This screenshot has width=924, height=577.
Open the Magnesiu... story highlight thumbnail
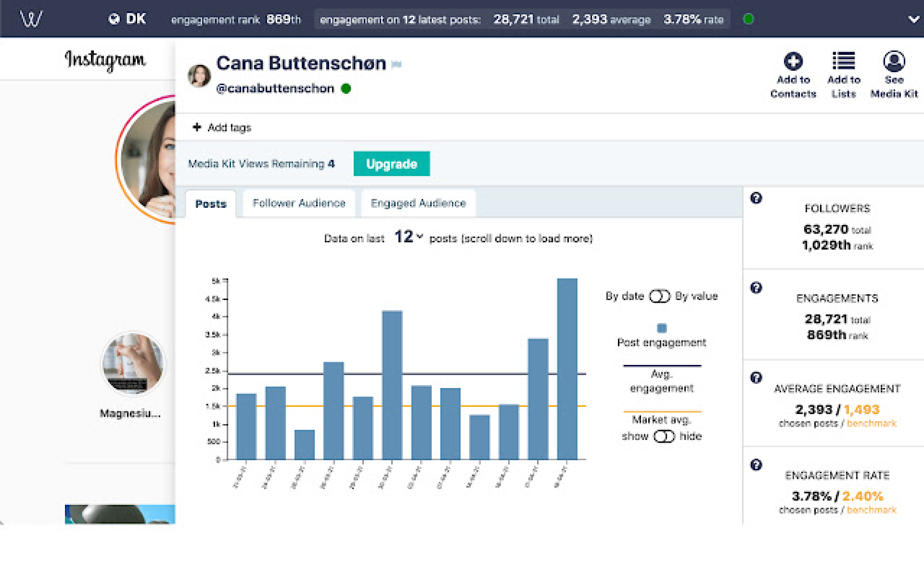point(132,363)
